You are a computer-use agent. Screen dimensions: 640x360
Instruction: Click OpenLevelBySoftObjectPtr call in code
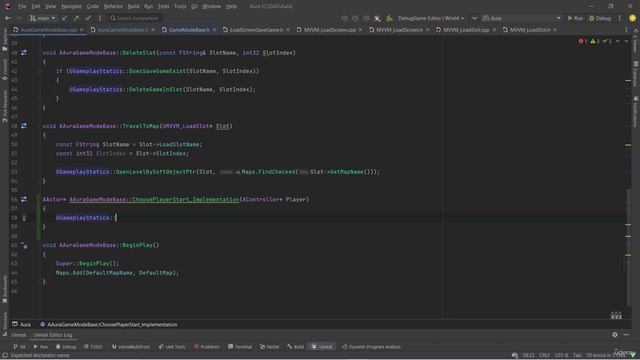156,172
